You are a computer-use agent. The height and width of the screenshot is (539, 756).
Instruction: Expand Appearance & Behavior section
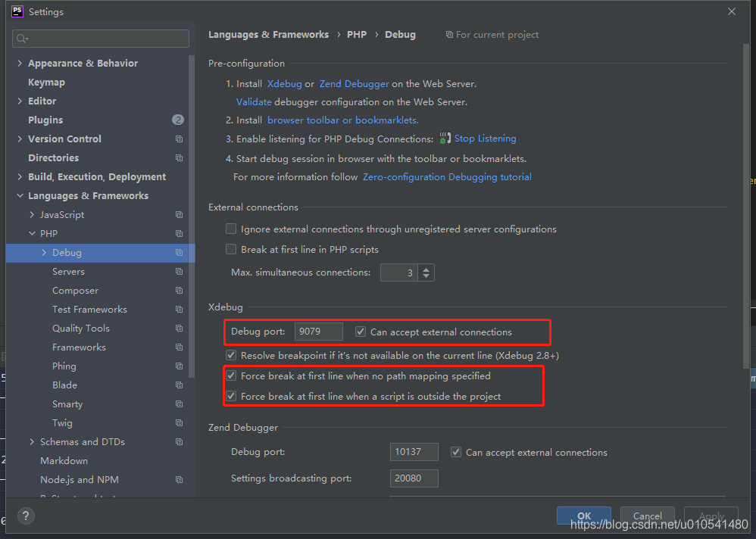click(x=19, y=63)
